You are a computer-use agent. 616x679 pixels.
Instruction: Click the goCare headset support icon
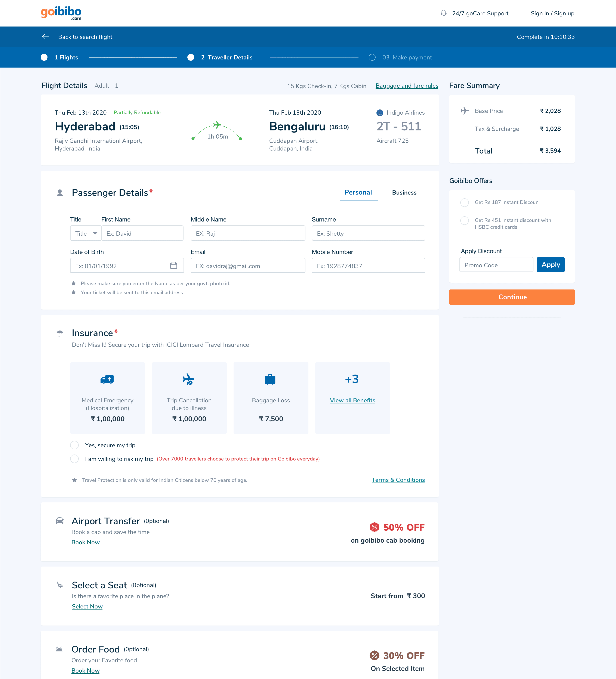443,13
